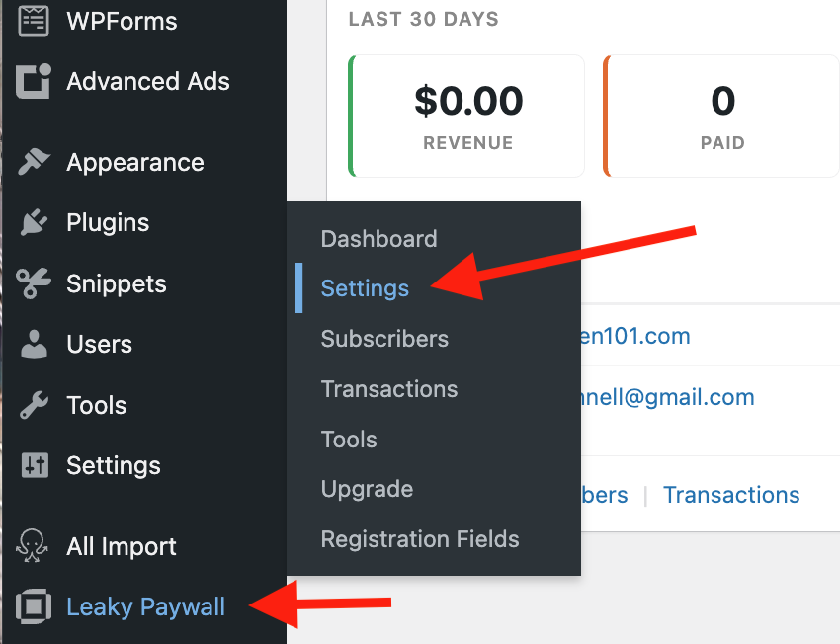Click the Users person icon

pyautogui.click(x=34, y=345)
